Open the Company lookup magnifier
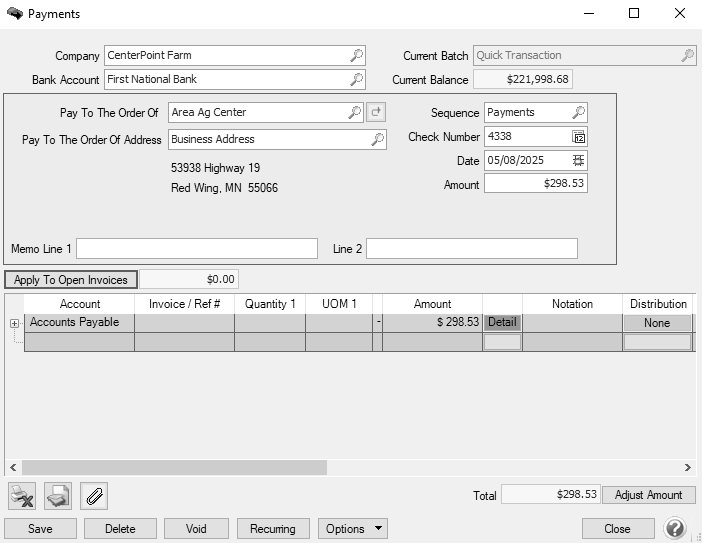Image resolution: width=702 pixels, height=543 pixels. point(356,56)
